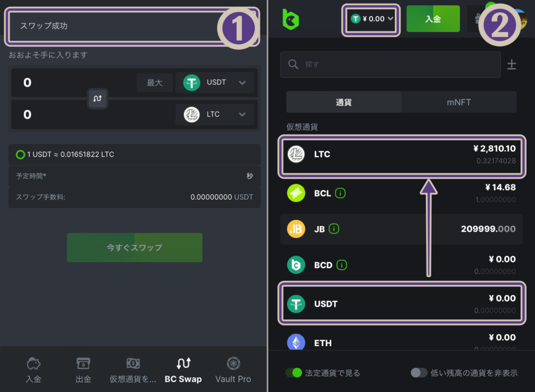The width and height of the screenshot is (535, 392).
Task: Click the 最大 (max) button
Action: click(x=154, y=83)
